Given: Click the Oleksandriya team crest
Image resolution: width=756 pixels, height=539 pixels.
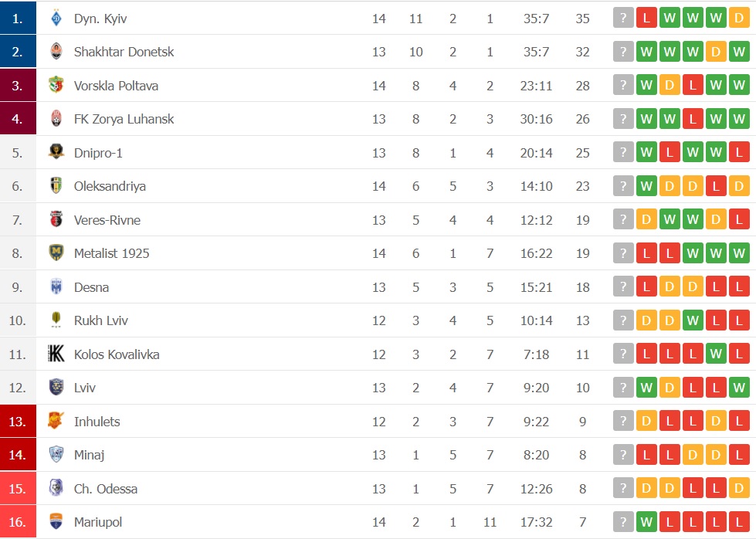Looking at the screenshot, I should coord(56,186).
